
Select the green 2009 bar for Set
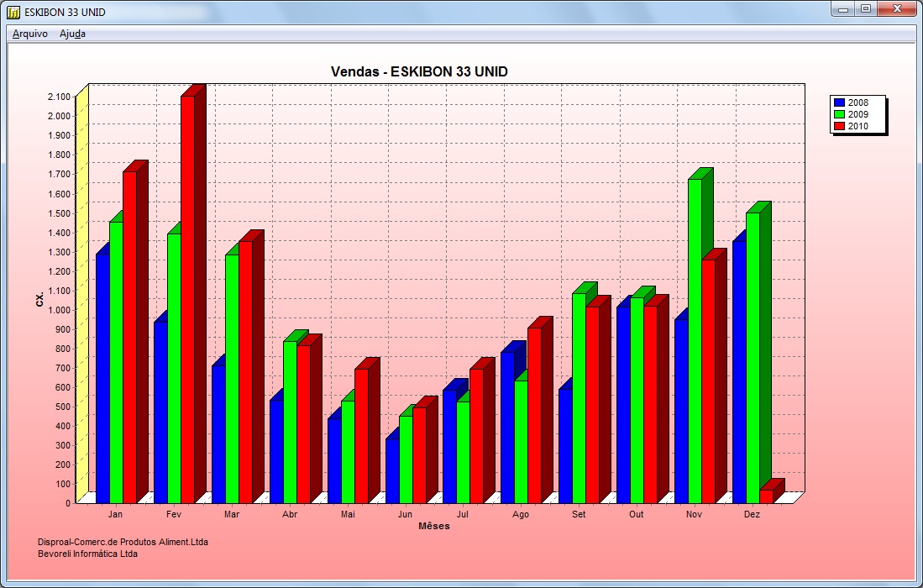[579, 398]
